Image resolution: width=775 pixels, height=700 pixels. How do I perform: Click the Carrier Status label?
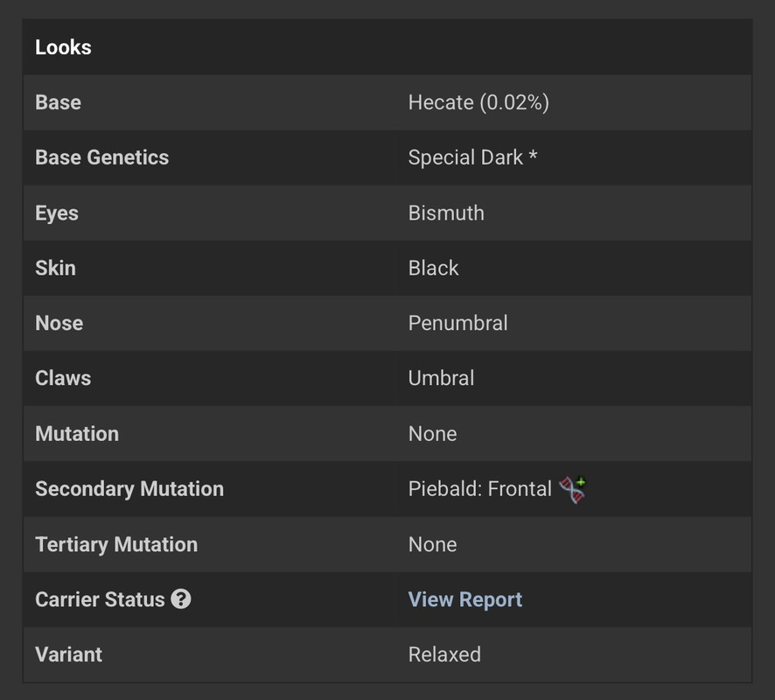click(x=100, y=599)
